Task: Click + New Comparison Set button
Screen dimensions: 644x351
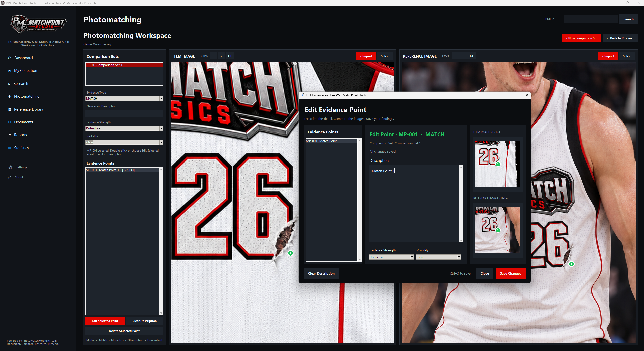Action: click(x=581, y=38)
